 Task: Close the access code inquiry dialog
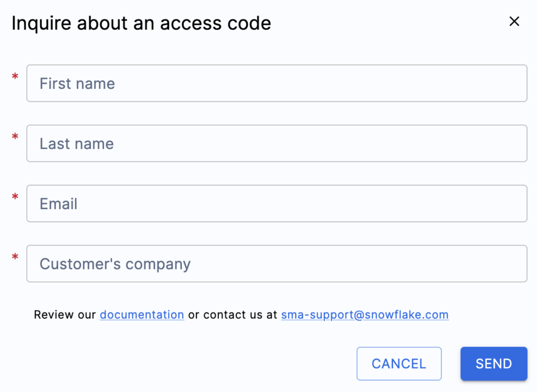(x=514, y=22)
